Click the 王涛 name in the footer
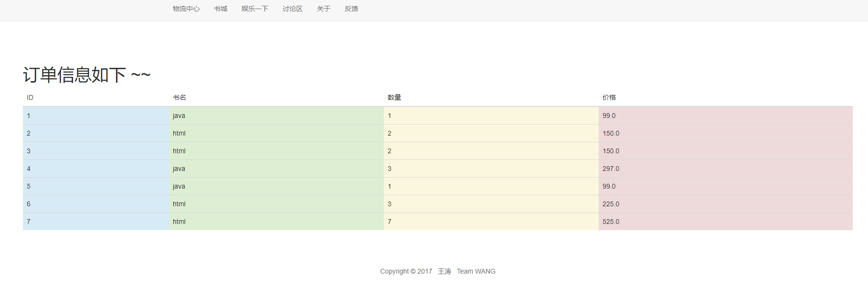This screenshot has height=307, width=868. 445,271
